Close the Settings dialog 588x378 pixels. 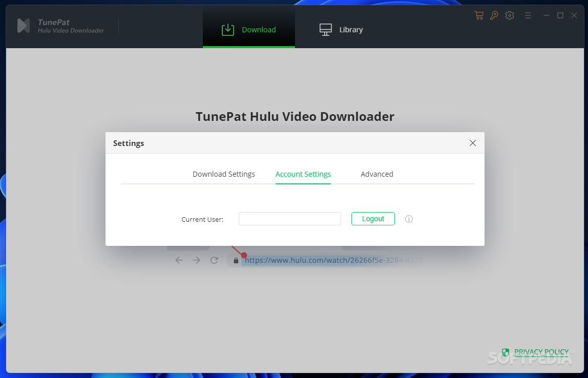472,143
